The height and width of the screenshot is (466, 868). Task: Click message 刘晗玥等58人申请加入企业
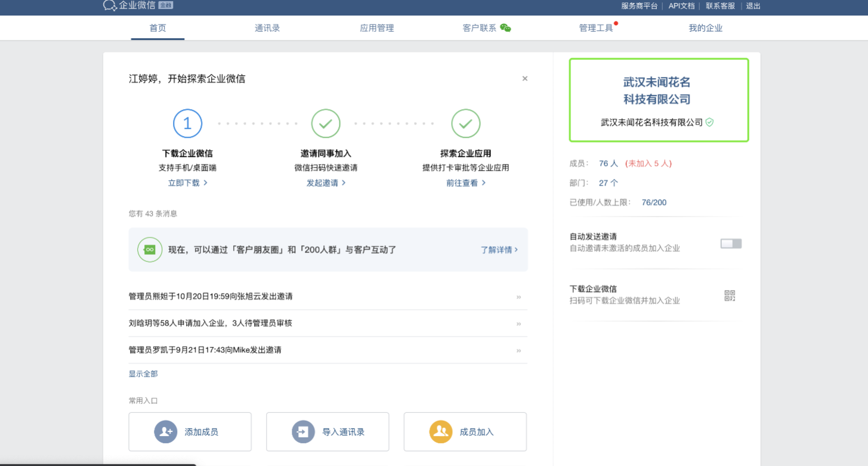211,323
